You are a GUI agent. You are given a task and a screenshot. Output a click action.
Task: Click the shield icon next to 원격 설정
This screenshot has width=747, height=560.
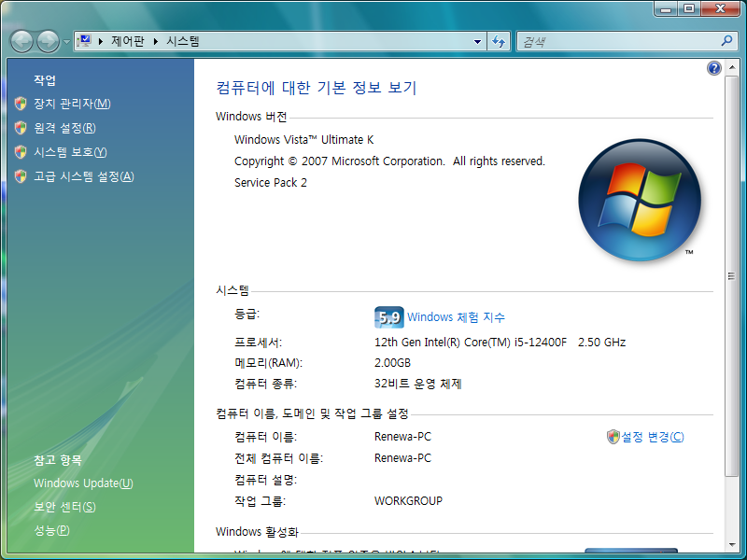[x=19, y=127]
